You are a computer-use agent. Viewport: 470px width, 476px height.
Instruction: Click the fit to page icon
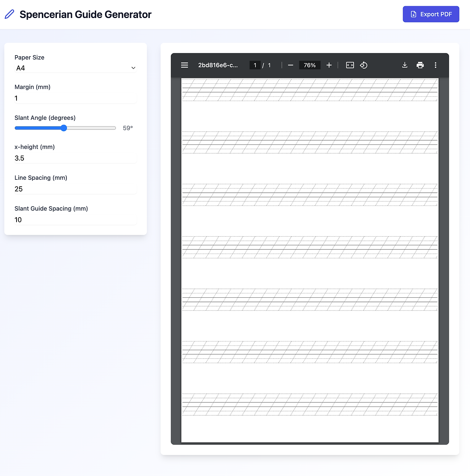350,65
